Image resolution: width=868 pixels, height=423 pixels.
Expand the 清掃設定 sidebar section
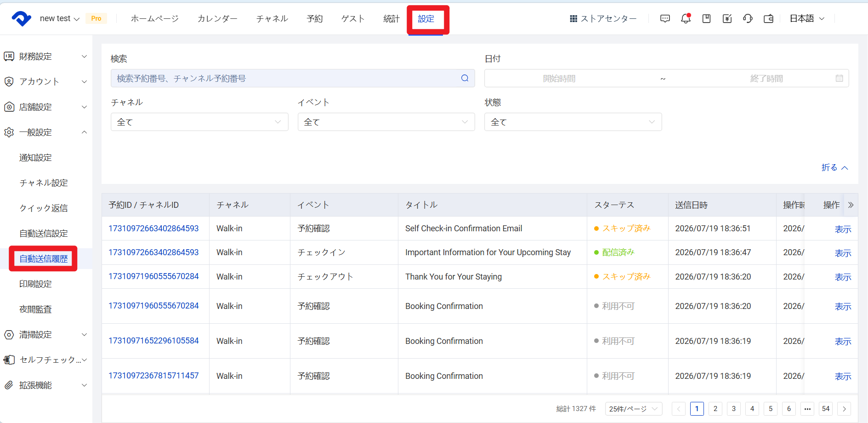(x=46, y=335)
